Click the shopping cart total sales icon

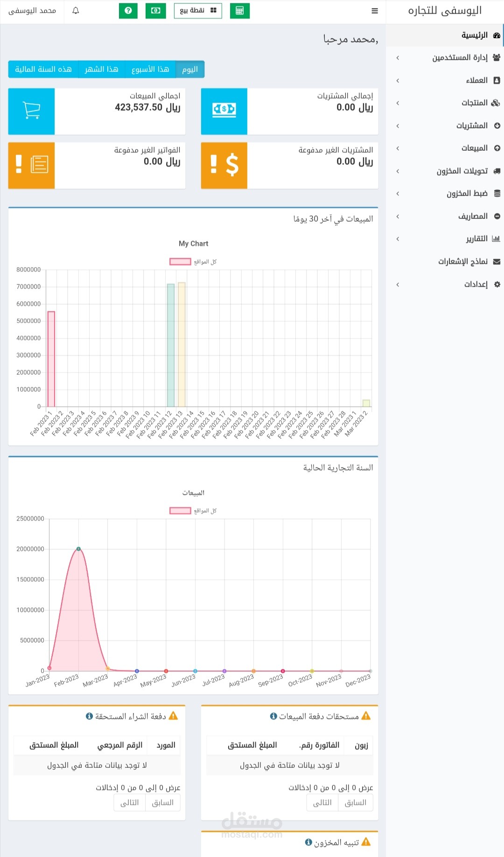point(31,111)
